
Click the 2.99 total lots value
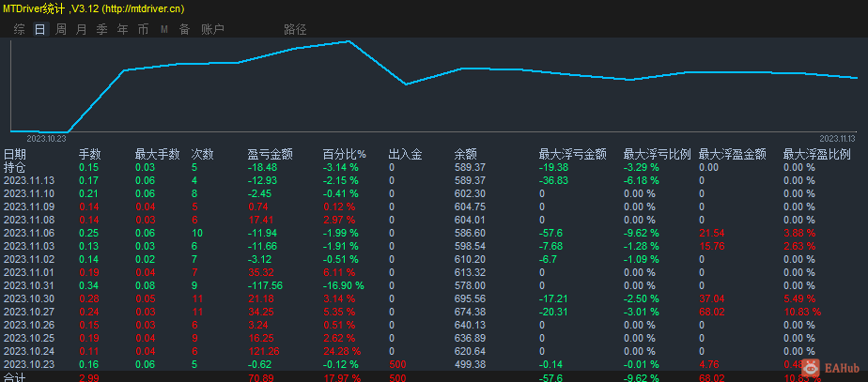[x=88, y=377]
